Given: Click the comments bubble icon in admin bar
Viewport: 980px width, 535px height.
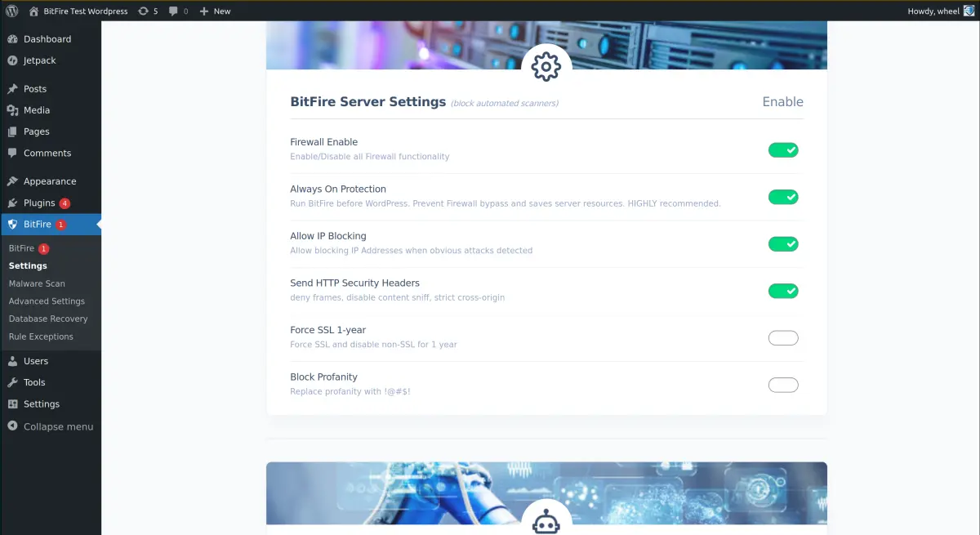Looking at the screenshot, I should point(172,11).
